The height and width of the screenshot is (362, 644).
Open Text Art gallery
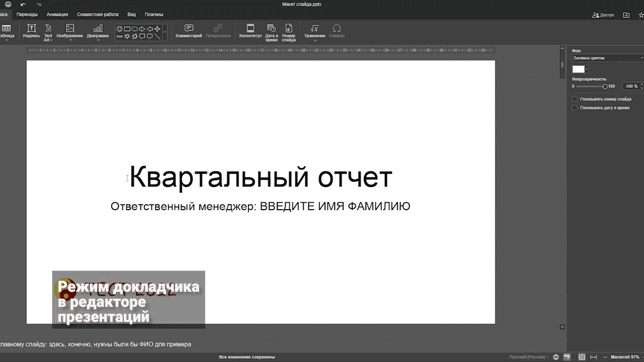(x=48, y=32)
